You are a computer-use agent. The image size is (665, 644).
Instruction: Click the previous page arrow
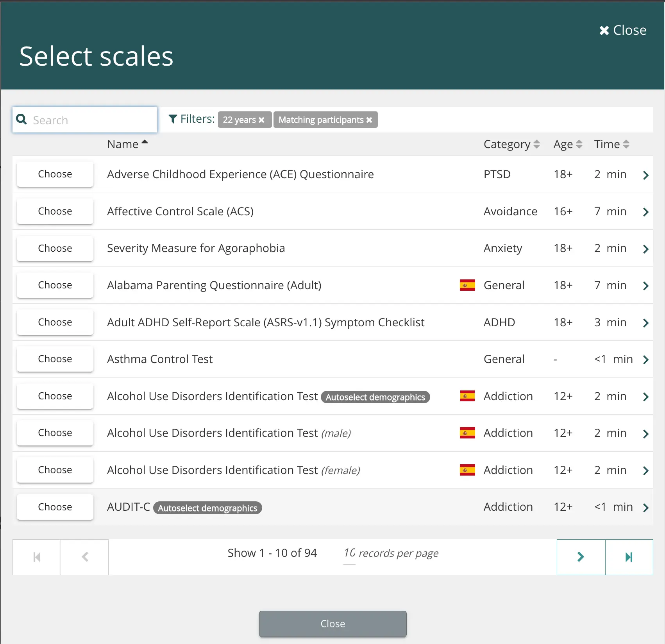(84, 557)
